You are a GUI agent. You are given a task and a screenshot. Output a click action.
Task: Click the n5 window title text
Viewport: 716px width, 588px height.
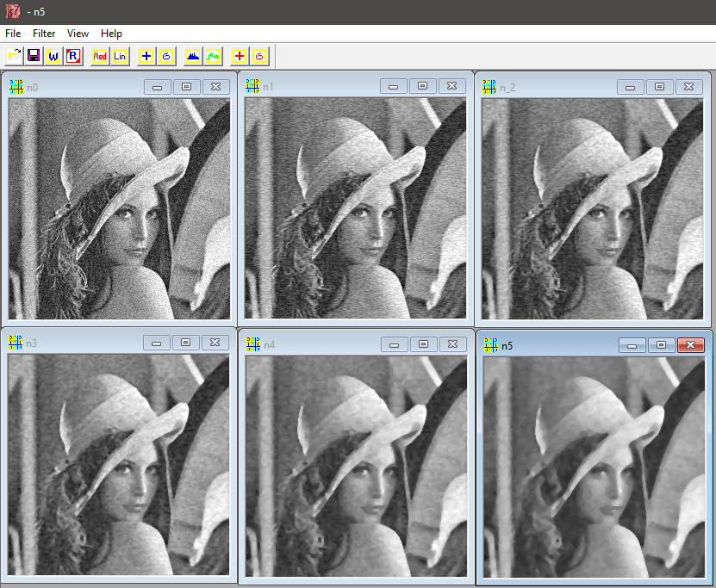point(507,346)
